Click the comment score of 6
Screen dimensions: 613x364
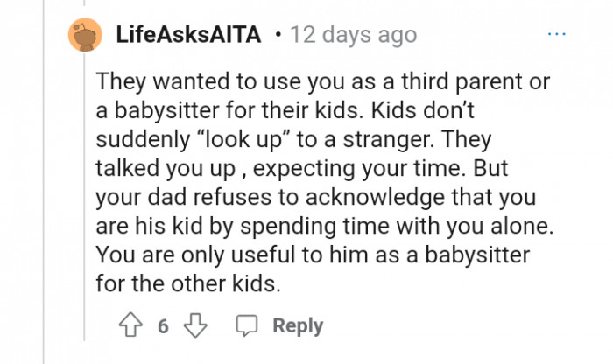163,326
